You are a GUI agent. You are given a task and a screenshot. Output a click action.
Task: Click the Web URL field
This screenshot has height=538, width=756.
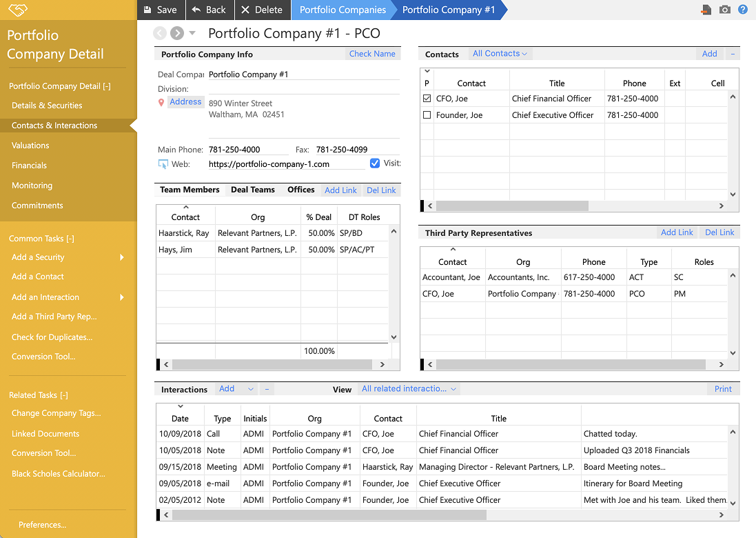coord(287,164)
